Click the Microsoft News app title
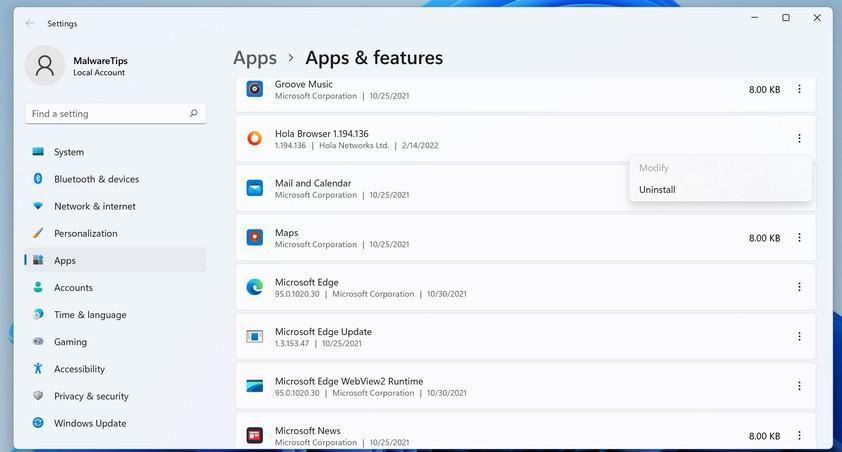Image resolution: width=842 pixels, height=452 pixels. (308, 431)
